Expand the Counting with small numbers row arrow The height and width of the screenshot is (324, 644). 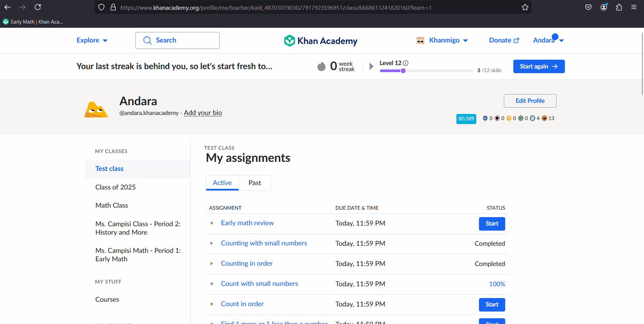click(212, 243)
